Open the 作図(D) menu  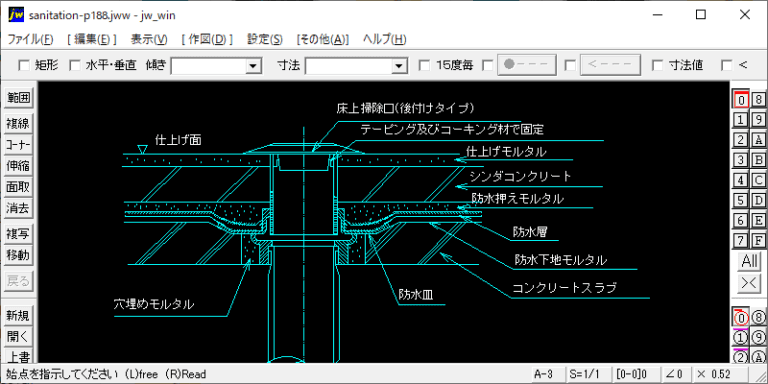(x=207, y=39)
